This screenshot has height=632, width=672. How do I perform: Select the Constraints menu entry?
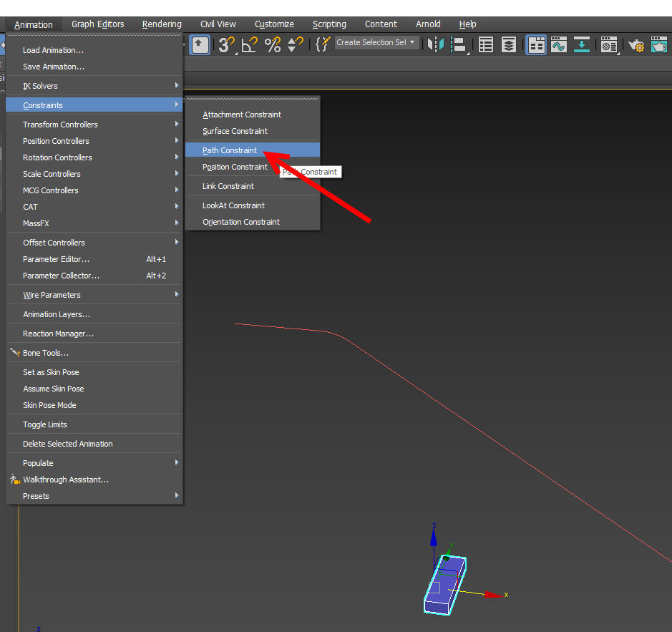[94, 105]
